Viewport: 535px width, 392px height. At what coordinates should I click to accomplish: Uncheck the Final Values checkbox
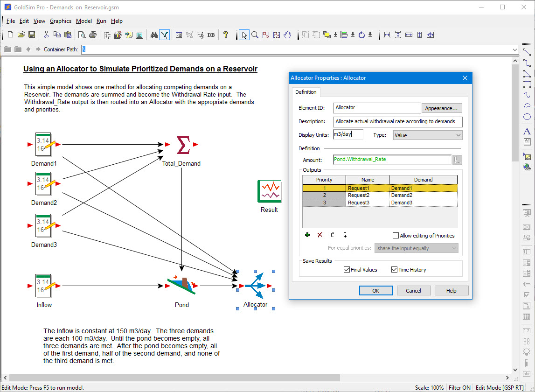[x=347, y=269]
